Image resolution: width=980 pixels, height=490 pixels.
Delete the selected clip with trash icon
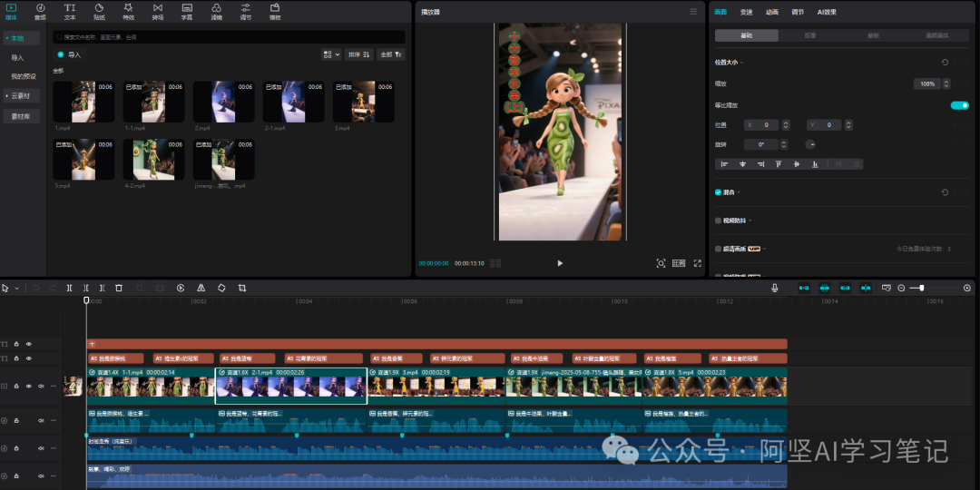pos(119,289)
